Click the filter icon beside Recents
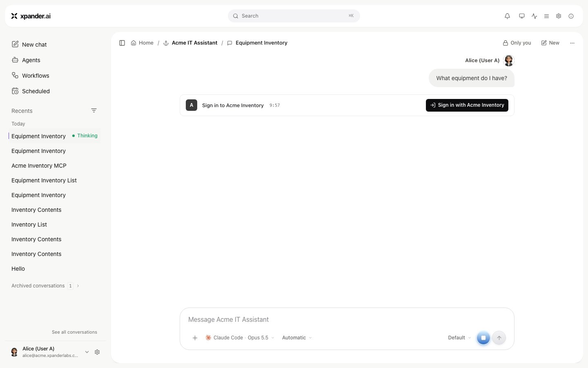 [94, 111]
